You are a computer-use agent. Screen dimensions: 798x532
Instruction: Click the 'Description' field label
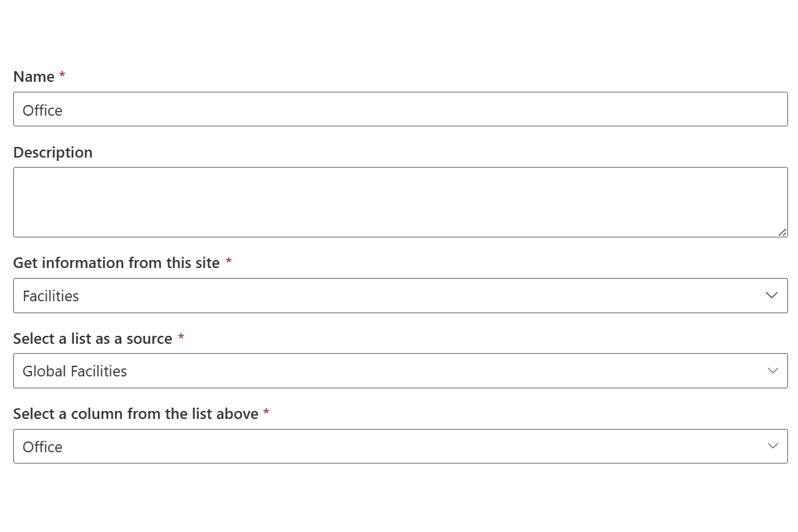(53, 152)
